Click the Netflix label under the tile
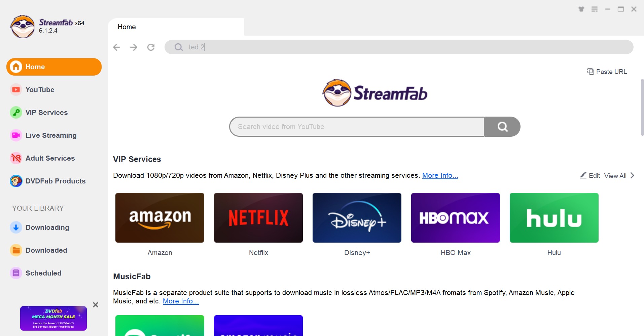This screenshot has width=644, height=336. (258, 253)
